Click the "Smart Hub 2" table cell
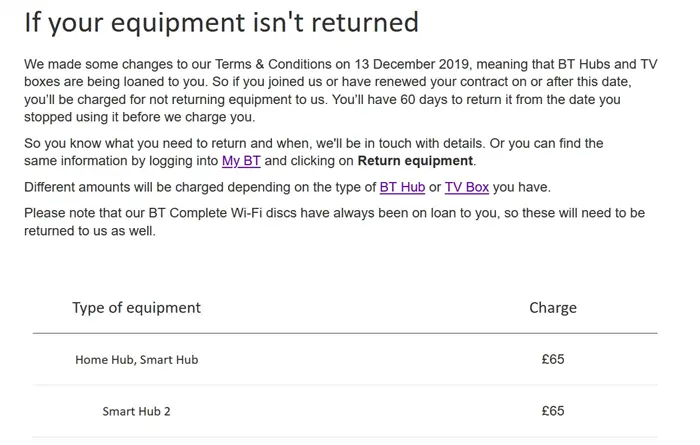 [136, 411]
